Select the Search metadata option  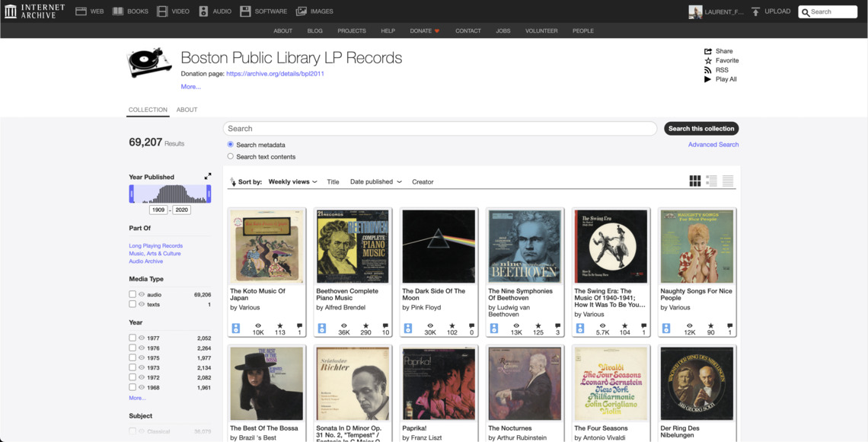coord(230,145)
